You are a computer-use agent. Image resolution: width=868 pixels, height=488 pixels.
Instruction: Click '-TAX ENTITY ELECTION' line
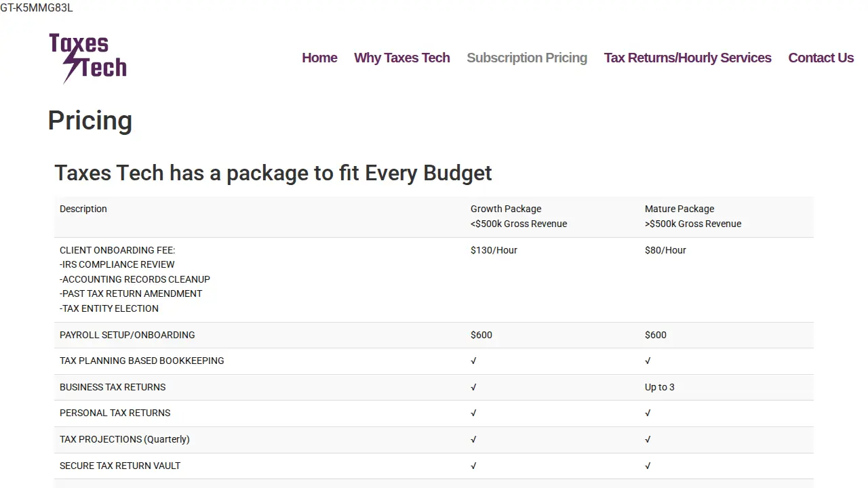pos(109,308)
